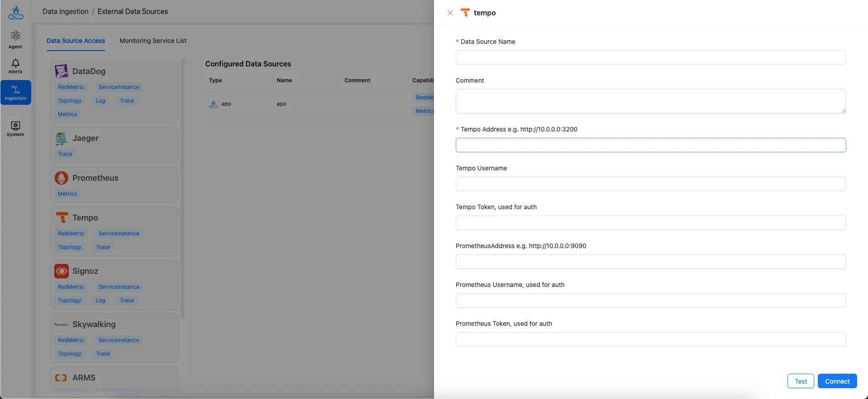
Task: Select the Ingestion sidebar icon
Action: click(15, 93)
